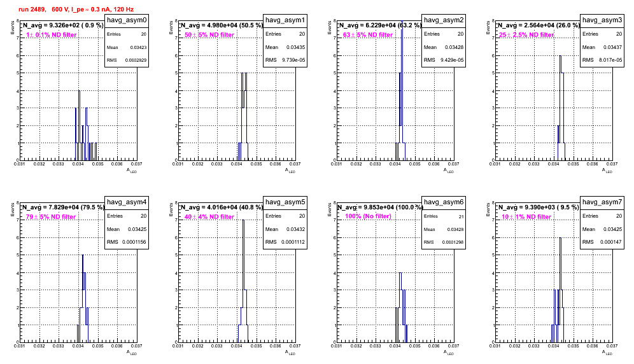Click Mean 0.03432 in havg_asym5 stats
The width and height of the screenshot is (634, 364).
coord(285,229)
